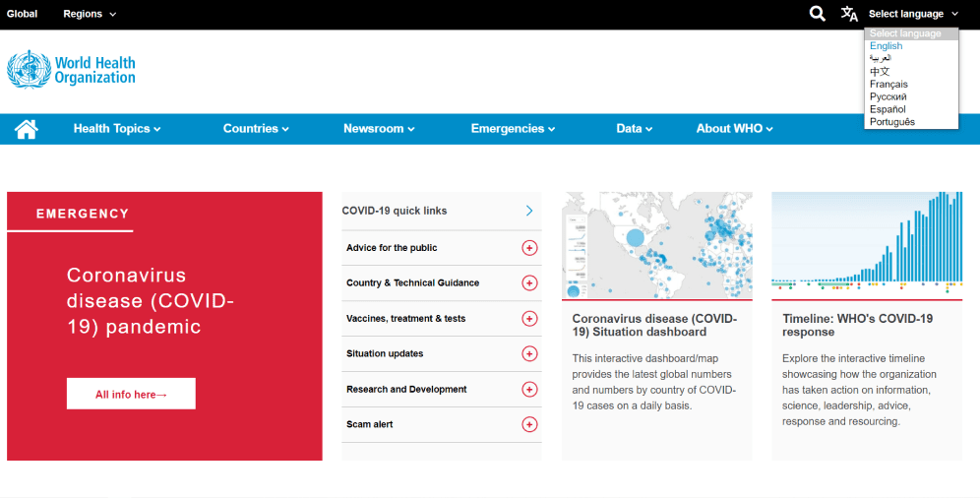
Task: Click the COVID-19 quick links arrow
Action: (529, 211)
